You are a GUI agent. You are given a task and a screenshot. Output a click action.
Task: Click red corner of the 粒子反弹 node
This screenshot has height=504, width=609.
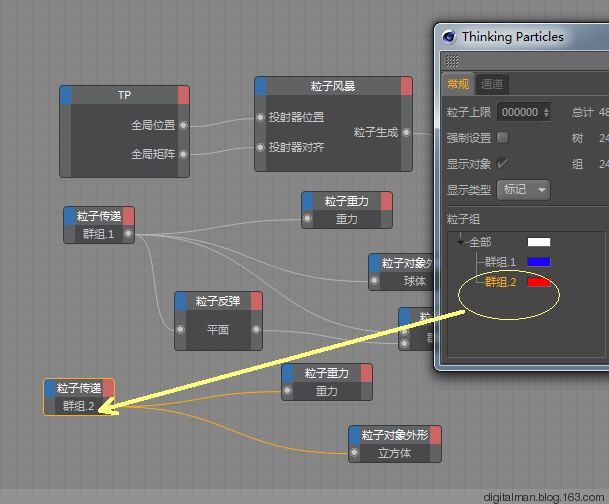click(256, 301)
